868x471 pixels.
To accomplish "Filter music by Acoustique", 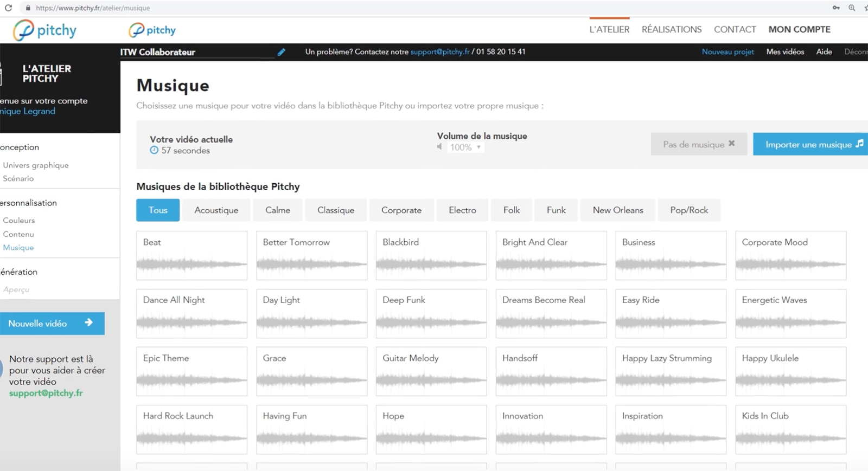I will pos(216,210).
